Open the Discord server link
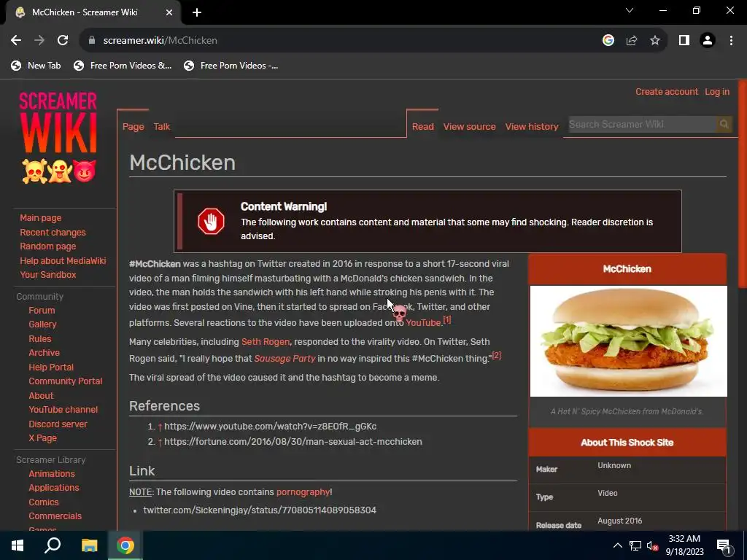This screenshot has height=560, width=747. pos(58,424)
